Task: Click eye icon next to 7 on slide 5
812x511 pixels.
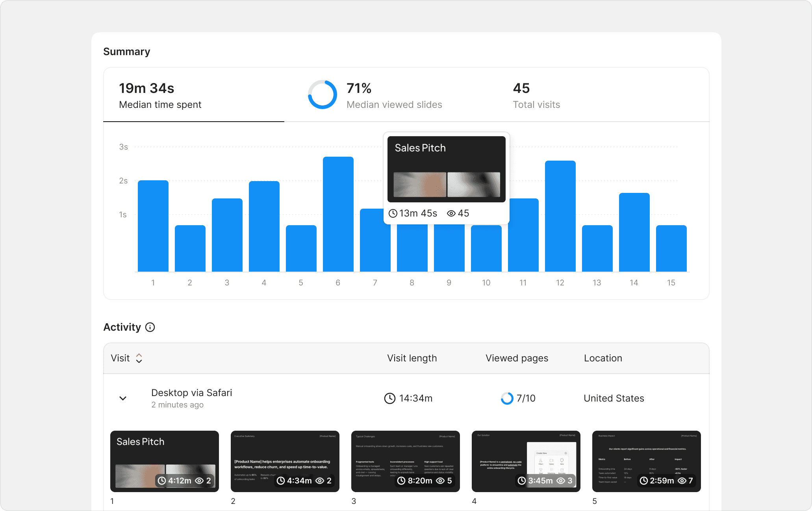Action: pos(682,481)
